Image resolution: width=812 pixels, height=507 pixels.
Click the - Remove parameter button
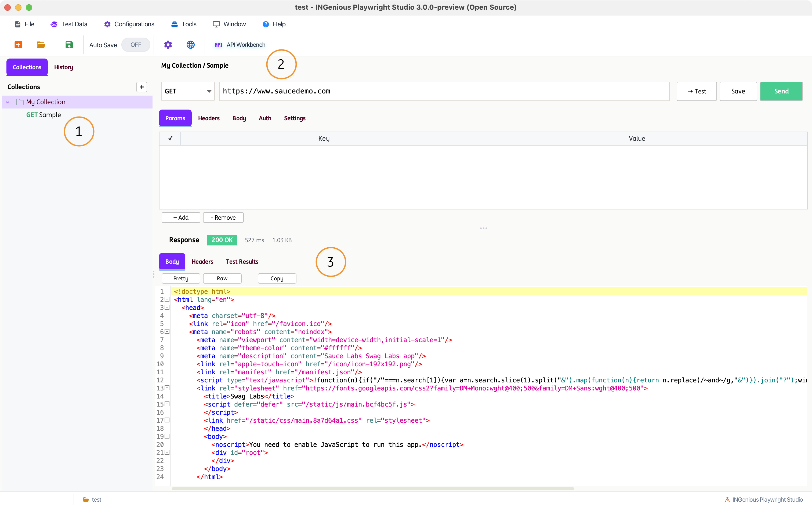223,218
